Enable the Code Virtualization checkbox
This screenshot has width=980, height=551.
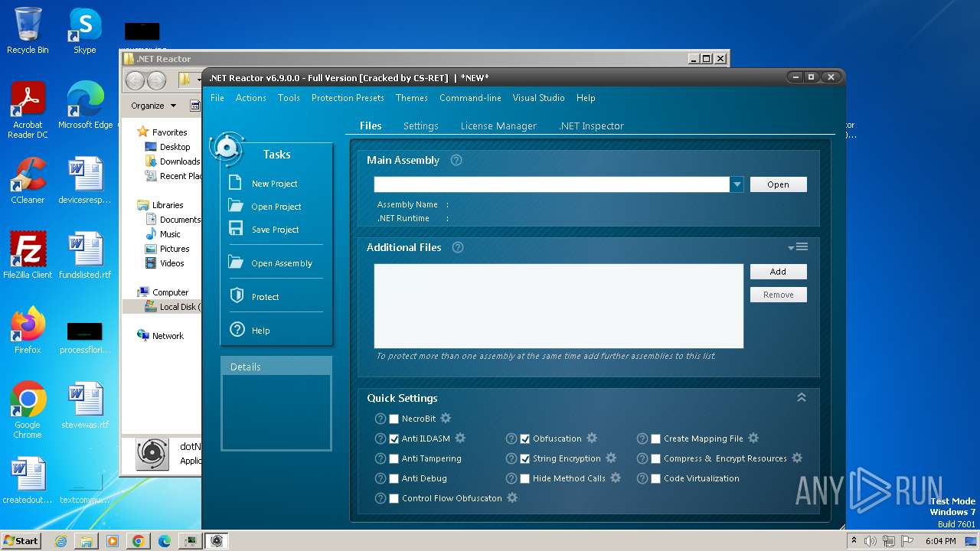point(656,478)
